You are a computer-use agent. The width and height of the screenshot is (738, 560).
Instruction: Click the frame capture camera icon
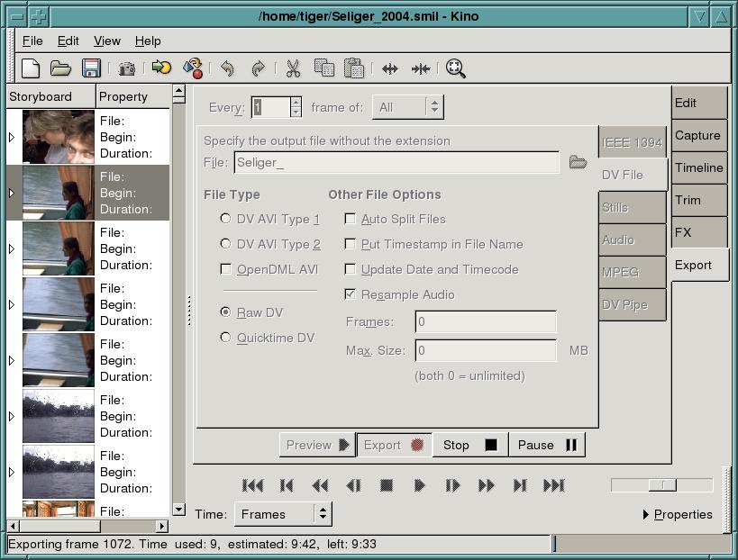point(126,68)
